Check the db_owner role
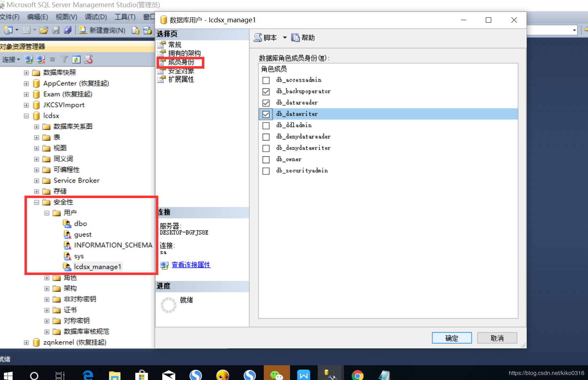 tap(266, 160)
